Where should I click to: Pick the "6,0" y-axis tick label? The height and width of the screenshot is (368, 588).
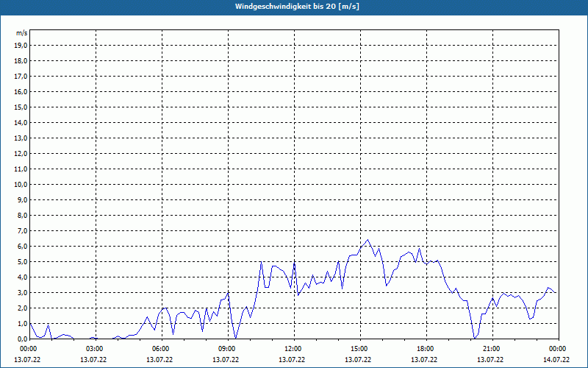[x=22, y=247]
